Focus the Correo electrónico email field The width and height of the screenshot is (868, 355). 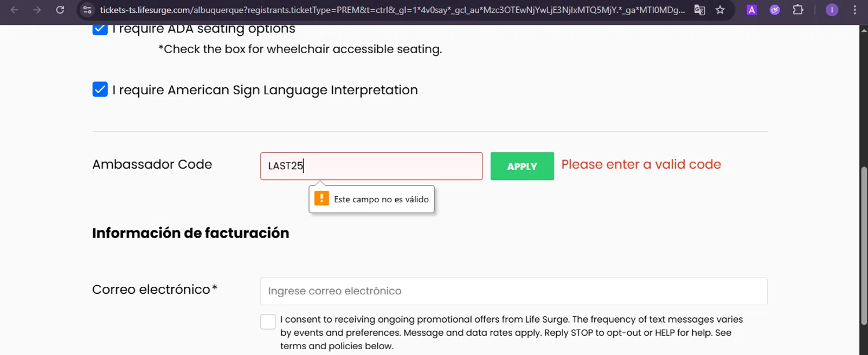click(x=513, y=291)
